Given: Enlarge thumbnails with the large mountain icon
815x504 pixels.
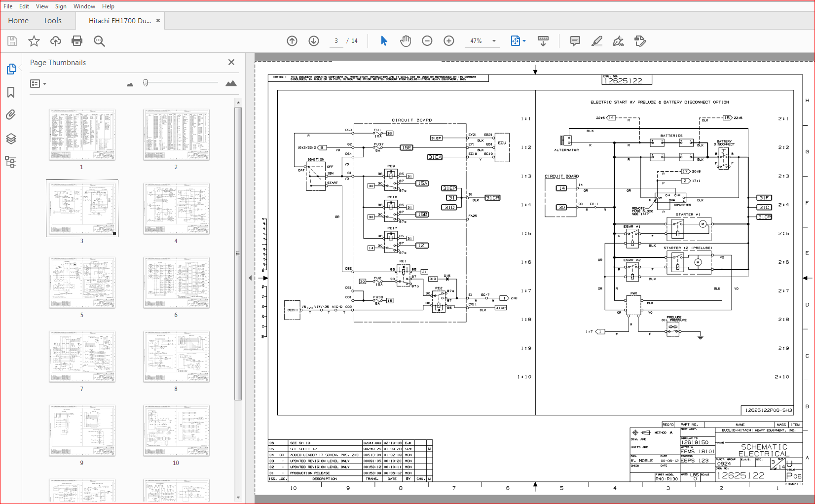Looking at the screenshot, I should [x=231, y=83].
